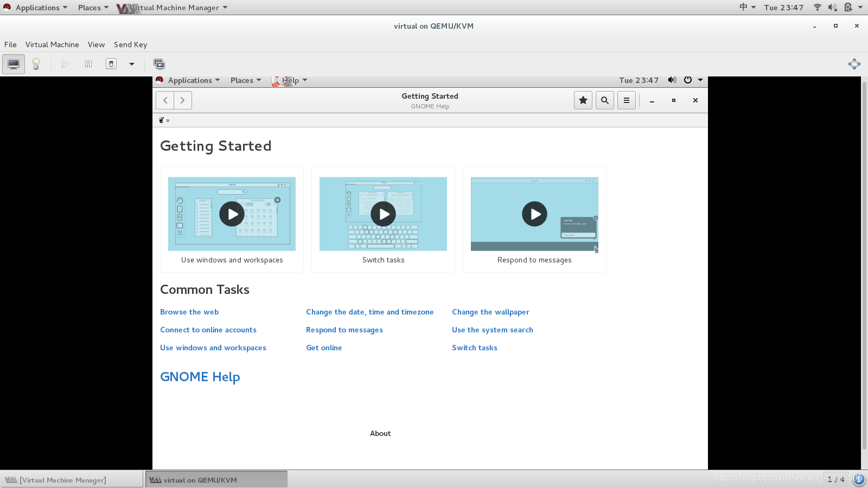Power on the virtual machine
Image resolution: width=868 pixels, height=488 pixels.
[65, 64]
